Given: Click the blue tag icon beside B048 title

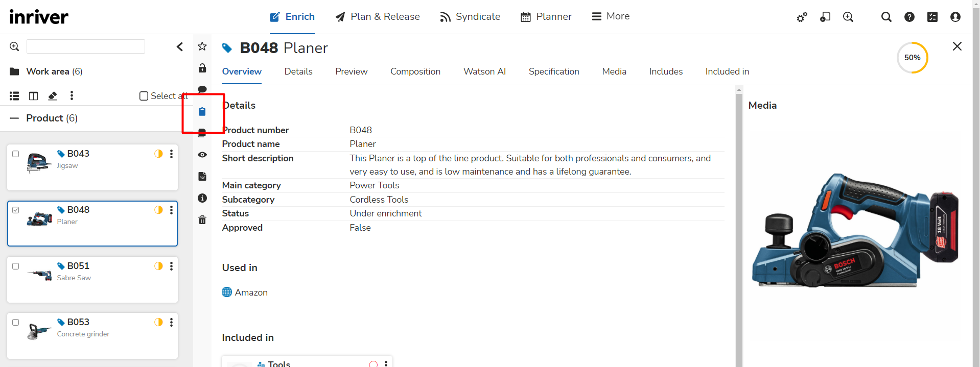Looking at the screenshot, I should [x=227, y=48].
